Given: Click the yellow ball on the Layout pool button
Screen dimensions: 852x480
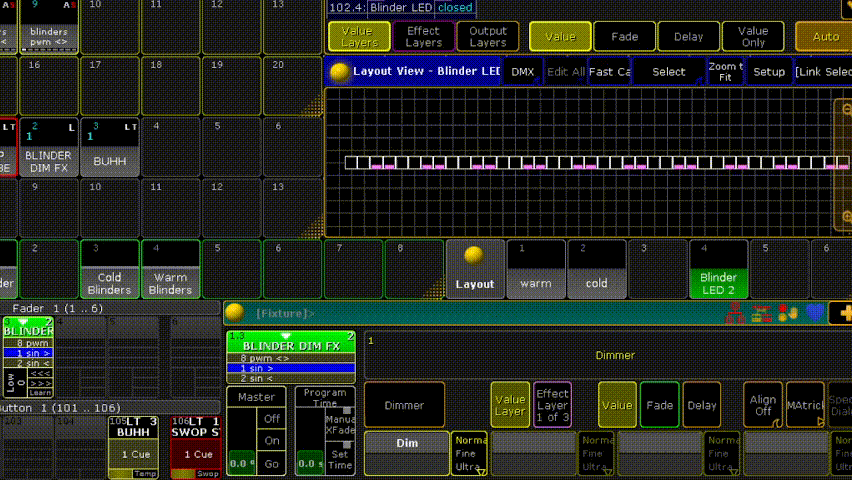Looking at the screenshot, I should 474,255.
